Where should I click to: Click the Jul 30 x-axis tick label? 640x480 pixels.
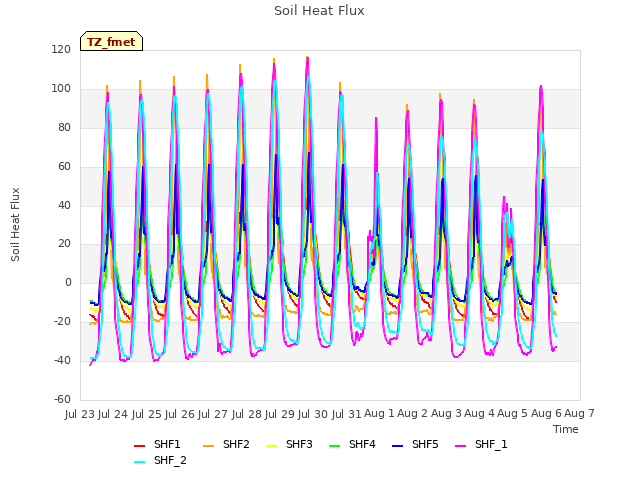(313, 414)
